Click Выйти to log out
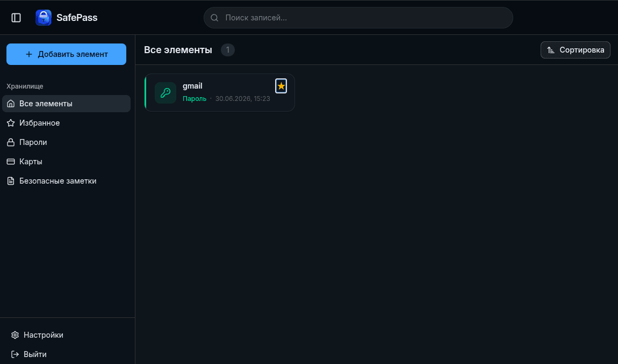The width and height of the screenshot is (618, 364). (x=66, y=354)
